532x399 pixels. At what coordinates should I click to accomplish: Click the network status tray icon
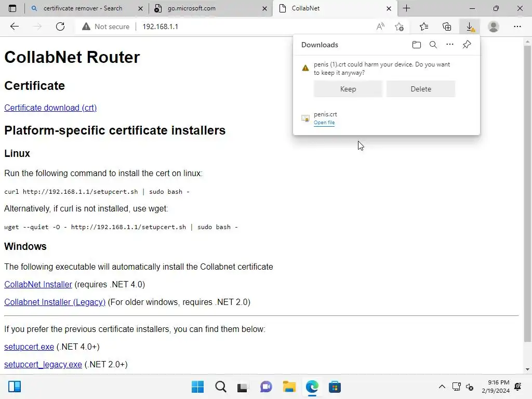coord(456,387)
